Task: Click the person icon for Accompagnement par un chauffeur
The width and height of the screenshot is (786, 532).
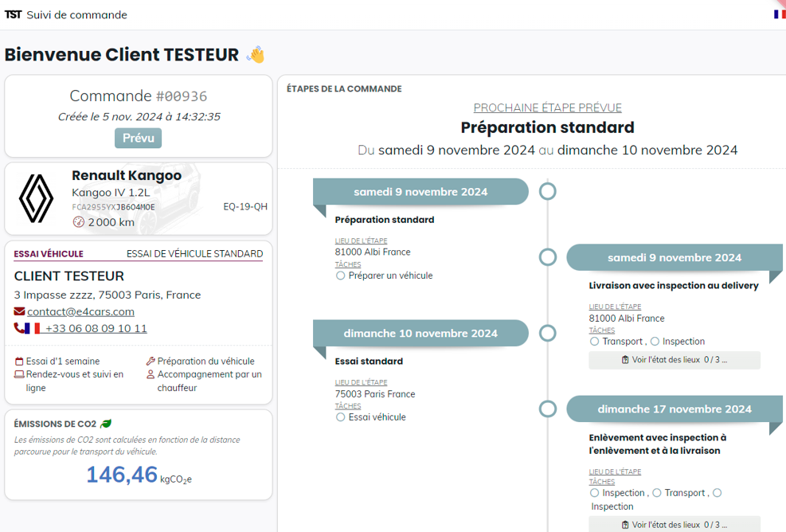Action: click(x=151, y=374)
